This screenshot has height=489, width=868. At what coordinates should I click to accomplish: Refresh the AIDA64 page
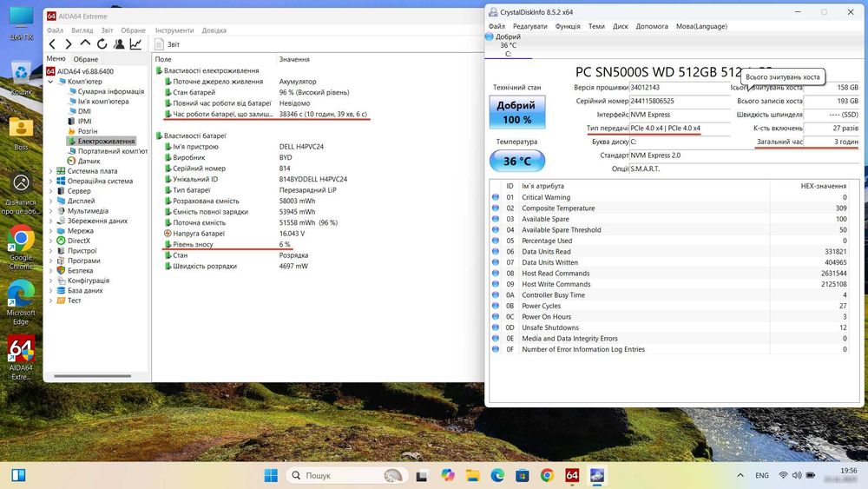tap(102, 44)
